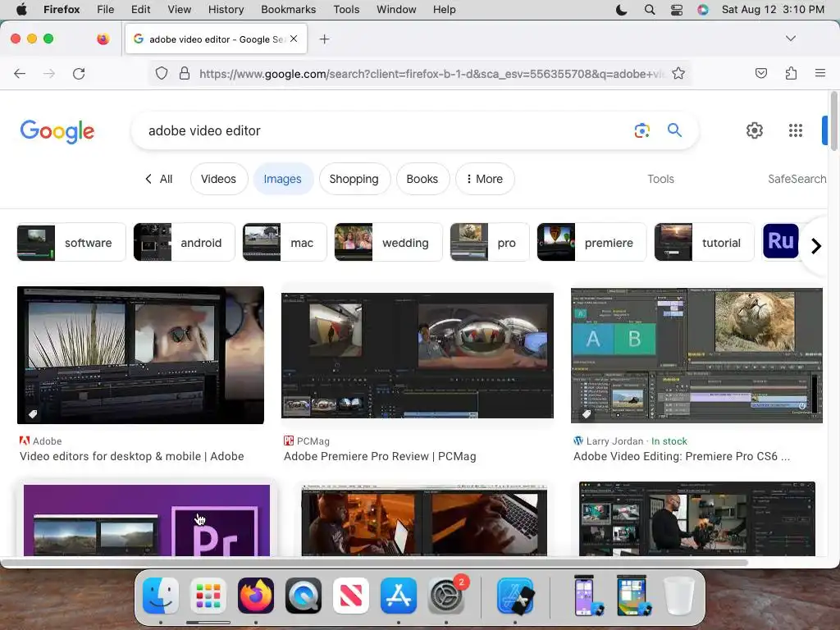
Task: Open search by image camera icon
Action: [641, 130]
